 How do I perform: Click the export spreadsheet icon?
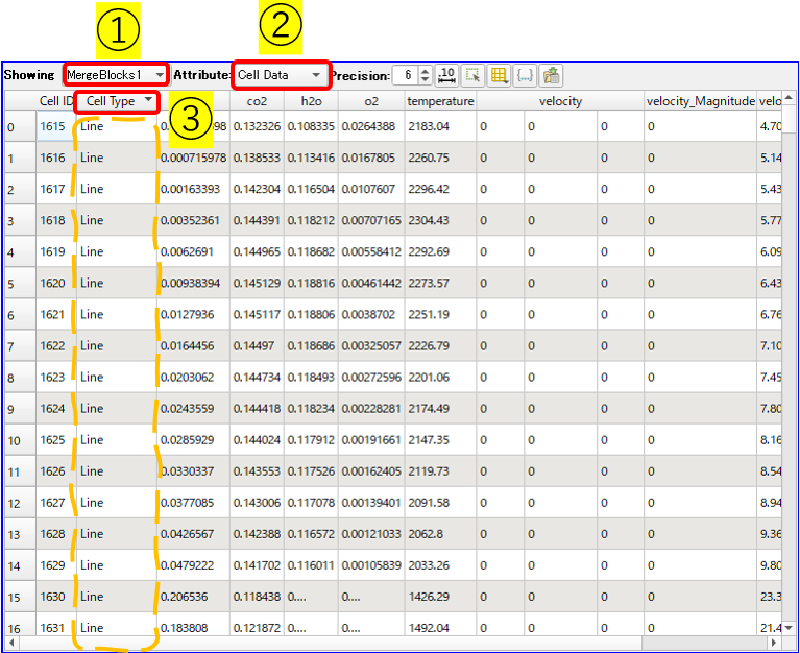click(x=551, y=75)
